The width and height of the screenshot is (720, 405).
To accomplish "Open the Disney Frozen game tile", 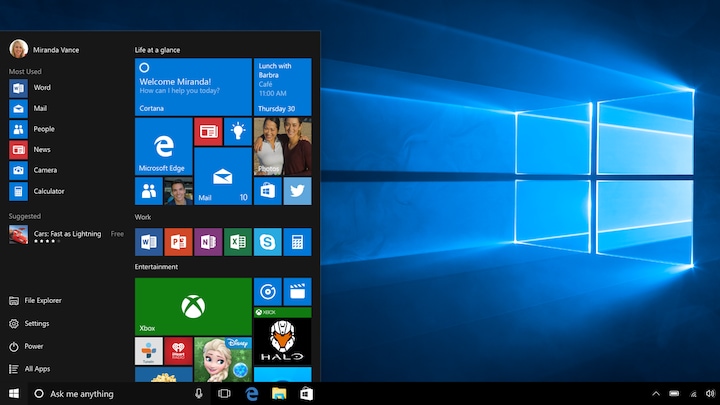I will click(223, 360).
